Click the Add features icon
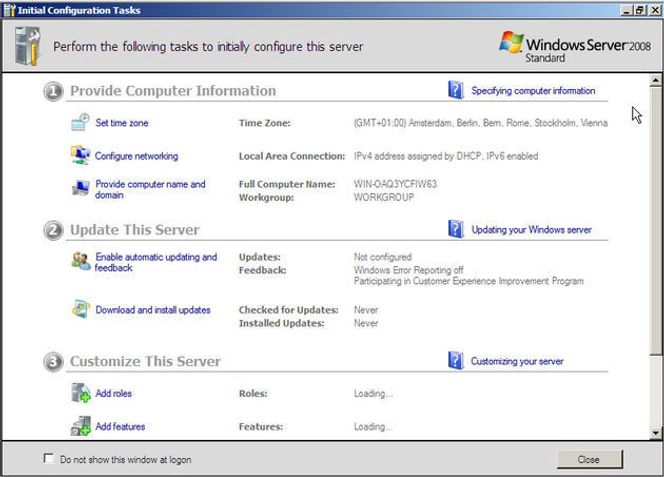Viewport: 664px width, 477px height. [x=80, y=426]
